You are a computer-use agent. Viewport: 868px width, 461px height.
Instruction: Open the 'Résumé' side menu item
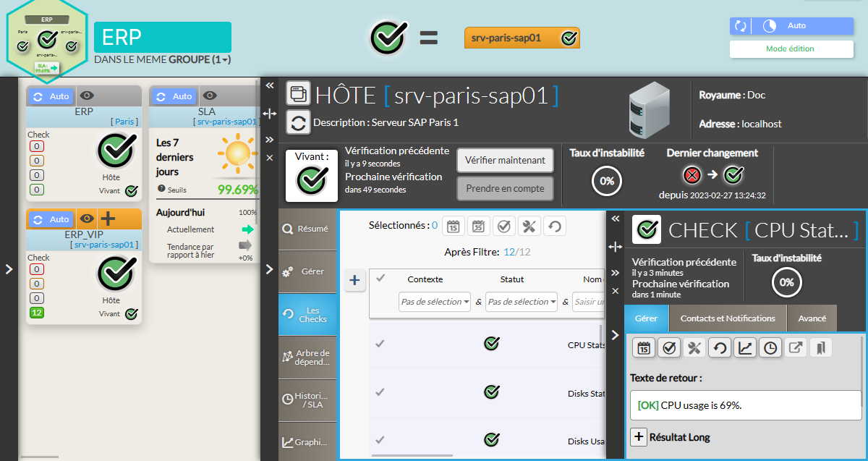coord(307,229)
